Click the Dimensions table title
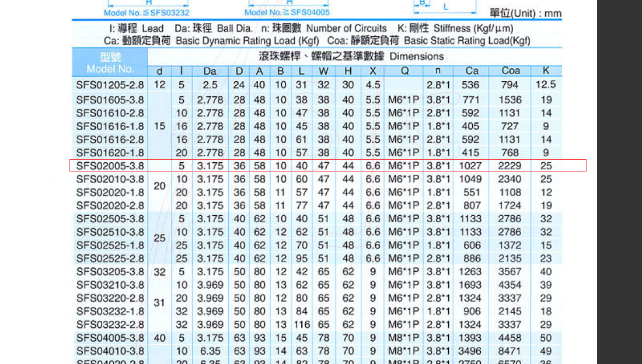 pos(351,57)
